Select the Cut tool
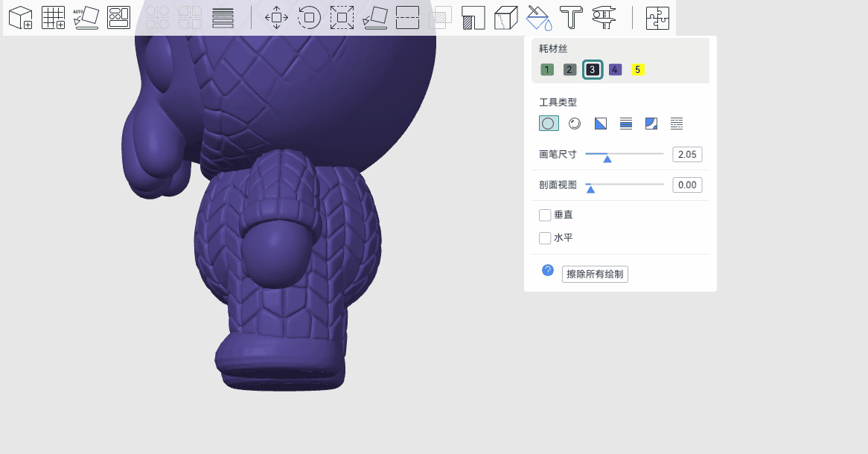The image size is (868, 454). pyautogui.click(x=407, y=18)
